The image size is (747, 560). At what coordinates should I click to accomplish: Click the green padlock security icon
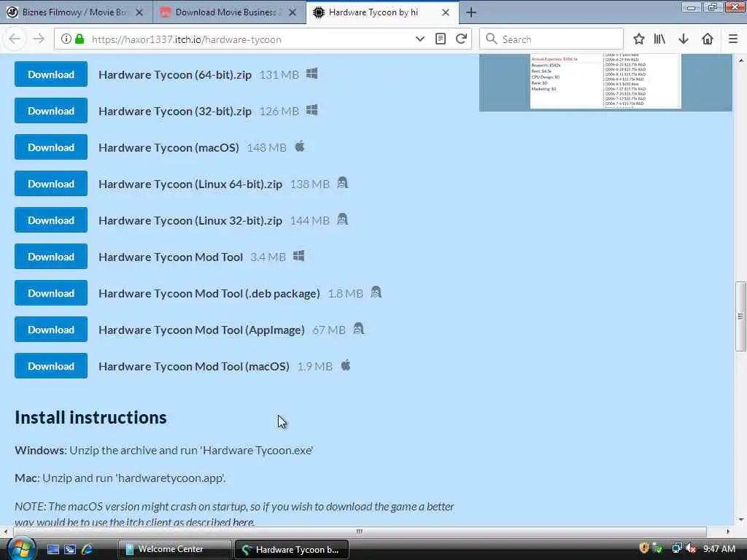click(x=80, y=39)
